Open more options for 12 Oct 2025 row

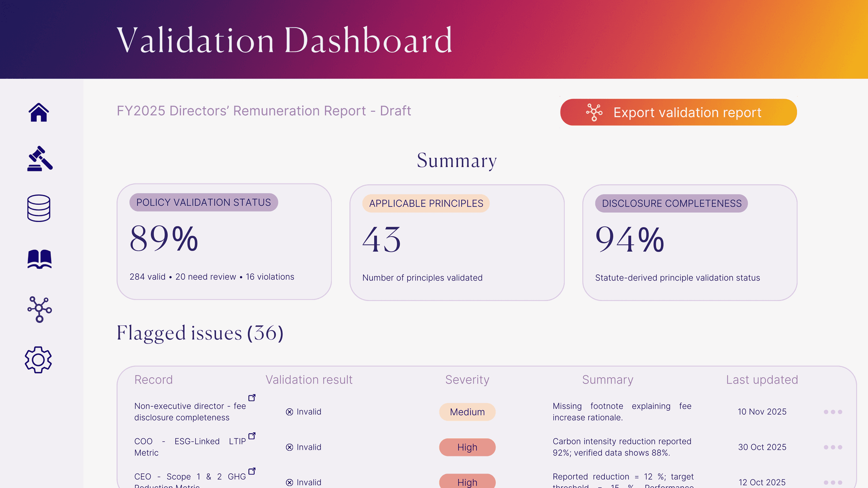pos(833,482)
